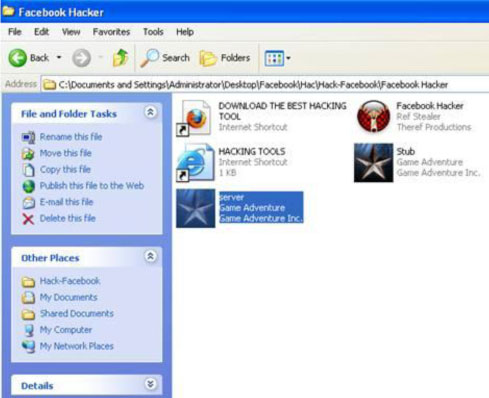Screen dimensions: 489x398
Task: Click the Stub file name
Action: (x=406, y=152)
